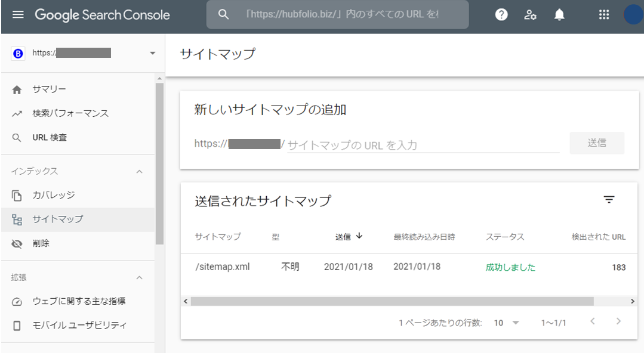Screen dimensions: 644x353
Task: Open the property selector dropdown
Action: point(152,53)
